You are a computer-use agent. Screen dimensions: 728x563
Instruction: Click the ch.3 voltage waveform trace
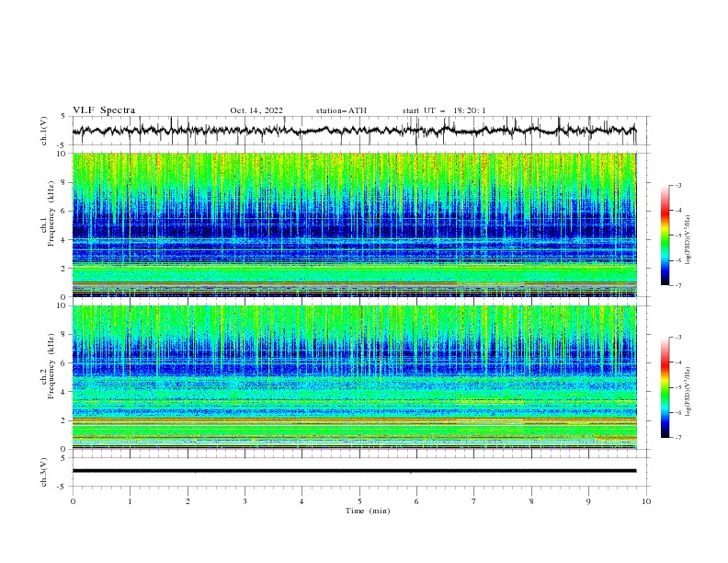coord(354,471)
